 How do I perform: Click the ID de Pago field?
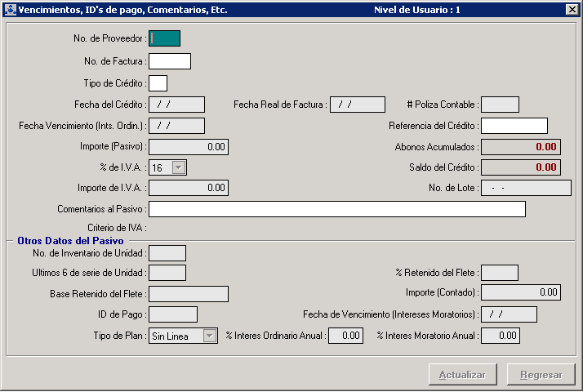click(173, 314)
